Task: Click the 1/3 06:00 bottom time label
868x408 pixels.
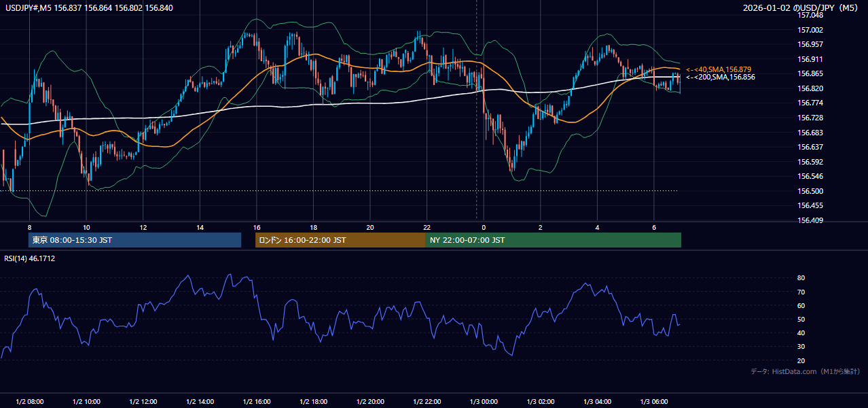Action: pyautogui.click(x=654, y=402)
